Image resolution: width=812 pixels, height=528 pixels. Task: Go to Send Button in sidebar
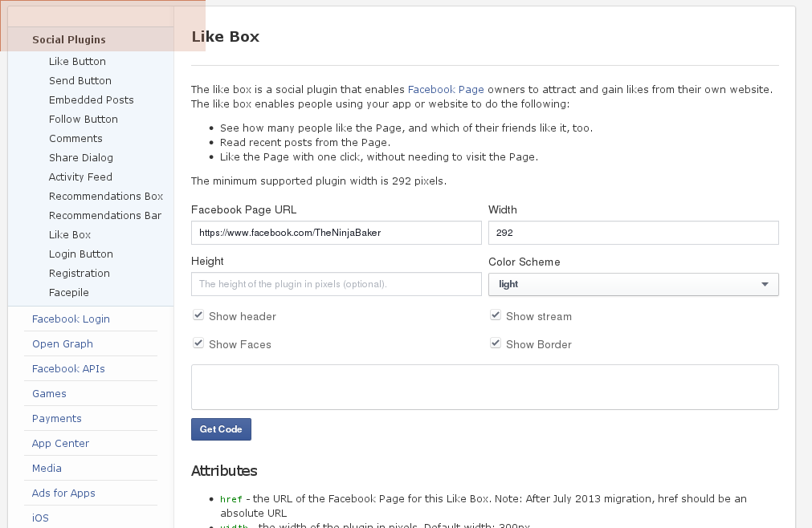click(80, 81)
